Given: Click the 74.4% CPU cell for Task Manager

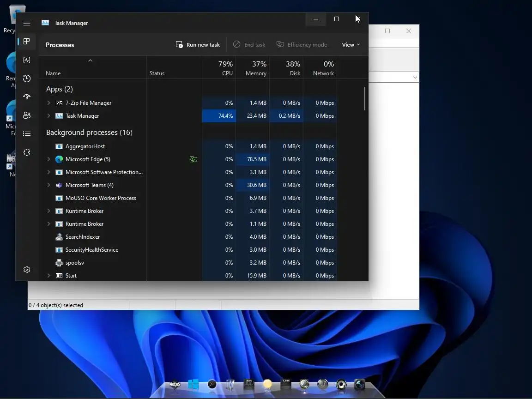Looking at the screenshot, I should 219,116.
